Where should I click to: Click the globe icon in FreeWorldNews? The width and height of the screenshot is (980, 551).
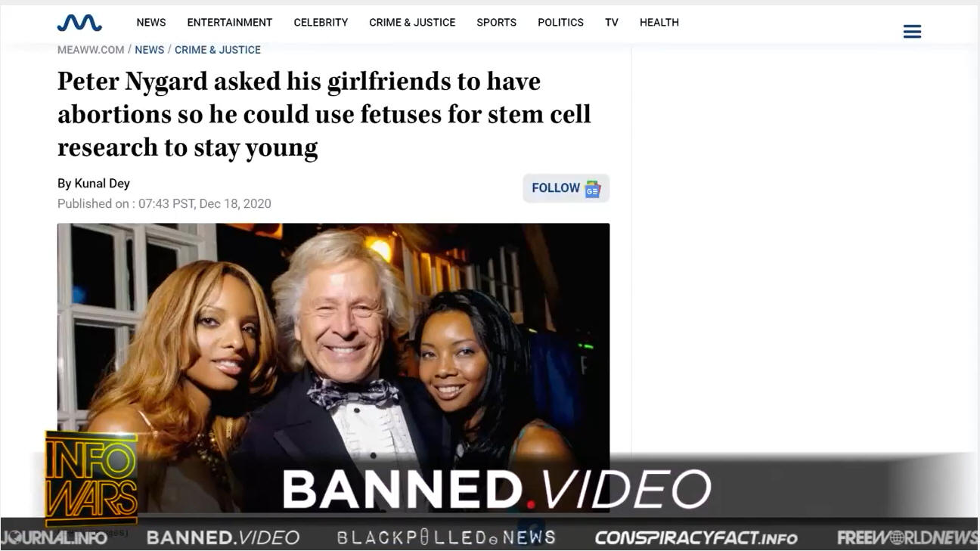click(898, 537)
